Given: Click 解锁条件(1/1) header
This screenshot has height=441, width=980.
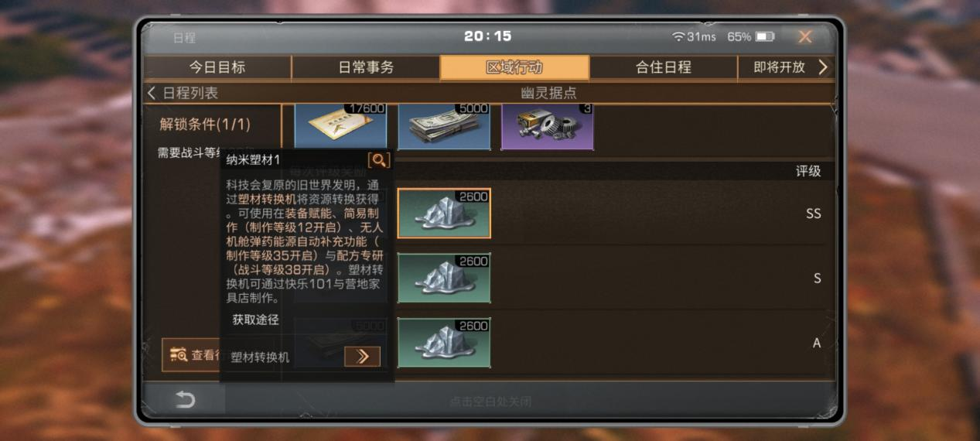Looking at the screenshot, I should point(205,124).
